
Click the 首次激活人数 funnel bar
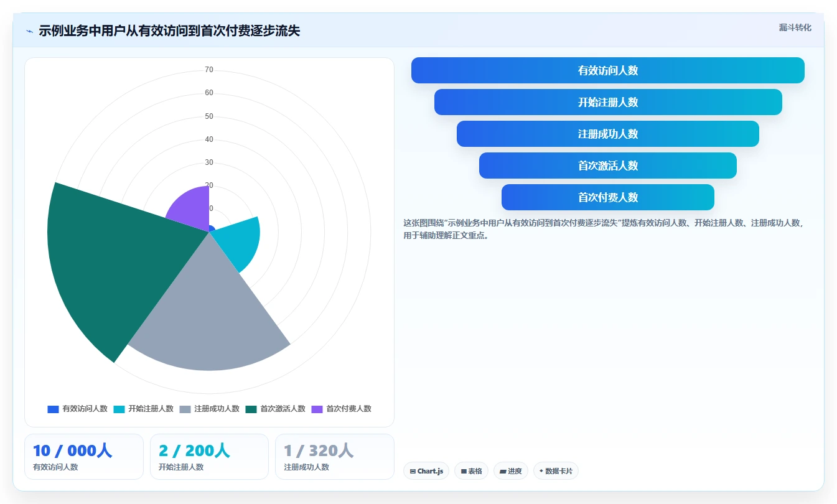click(x=608, y=166)
